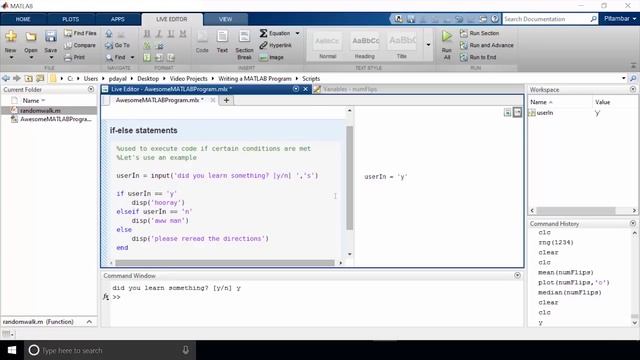Expand the Equation dropdown arrow

click(x=297, y=33)
